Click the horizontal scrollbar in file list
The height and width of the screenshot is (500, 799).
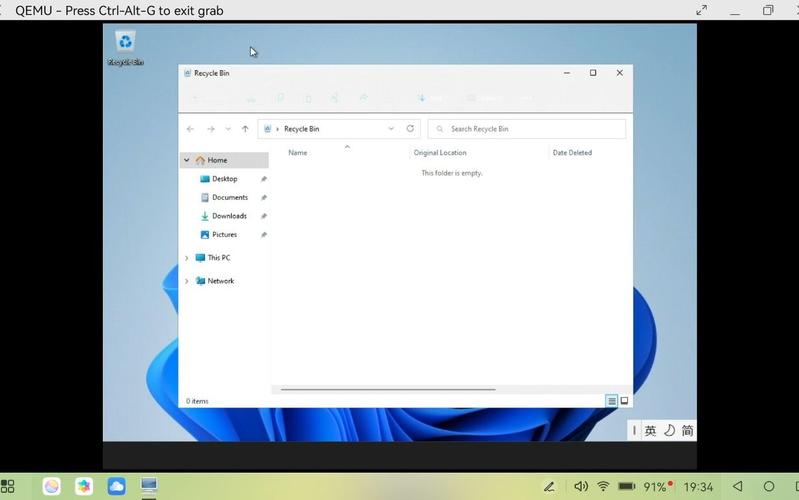[388, 389]
